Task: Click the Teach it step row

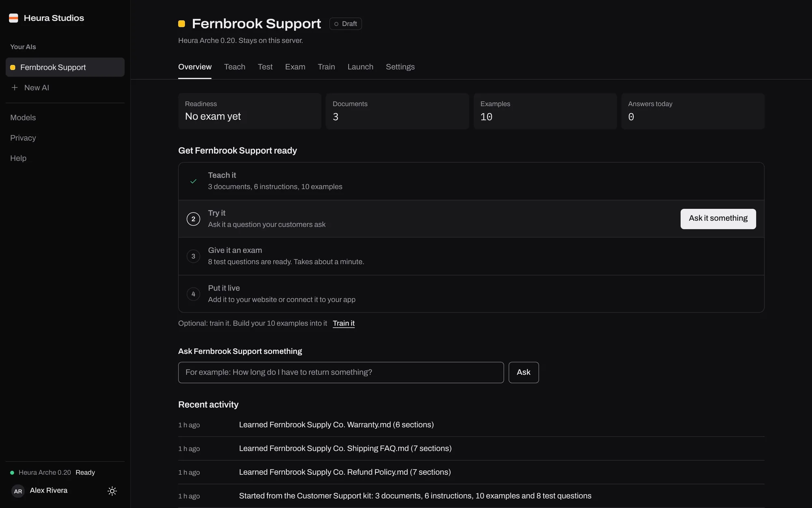Action: [x=471, y=181]
